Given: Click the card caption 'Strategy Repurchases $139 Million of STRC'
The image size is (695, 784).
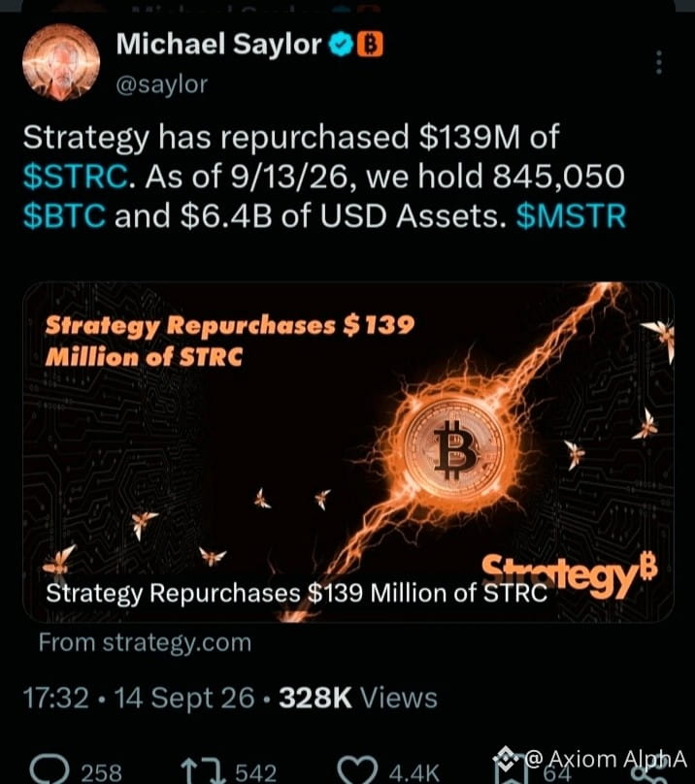Looking at the screenshot, I should tap(296, 593).
